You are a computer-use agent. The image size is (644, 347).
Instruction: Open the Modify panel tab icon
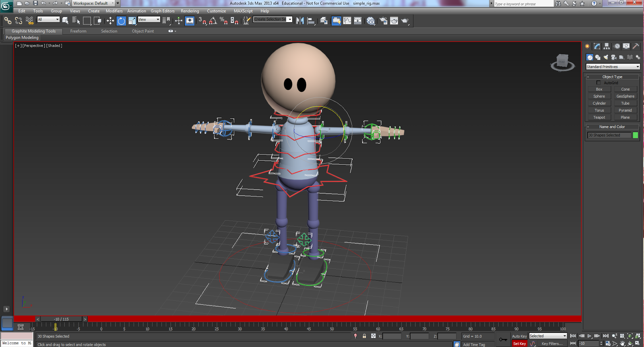[x=597, y=46]
